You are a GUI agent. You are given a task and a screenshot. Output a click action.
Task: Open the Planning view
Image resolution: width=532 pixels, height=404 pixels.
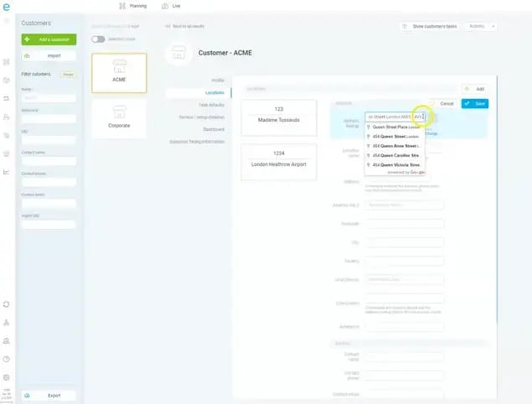[133, 6]
